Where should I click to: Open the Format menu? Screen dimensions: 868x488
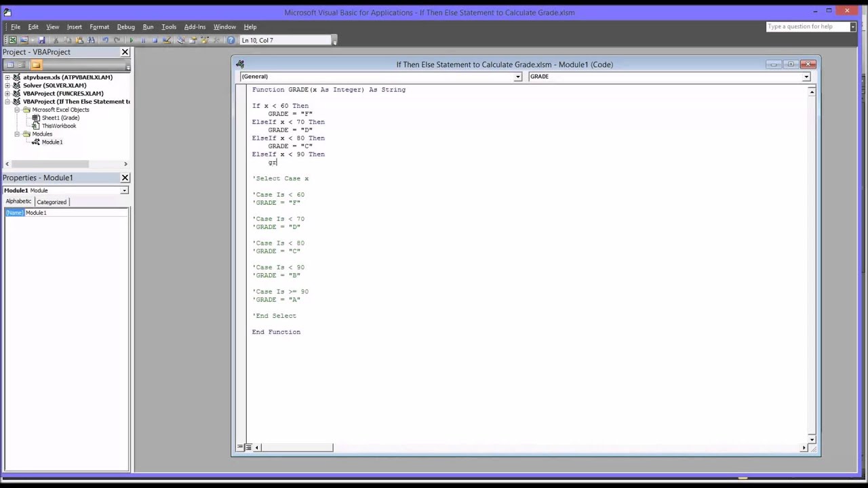point(99,27)
